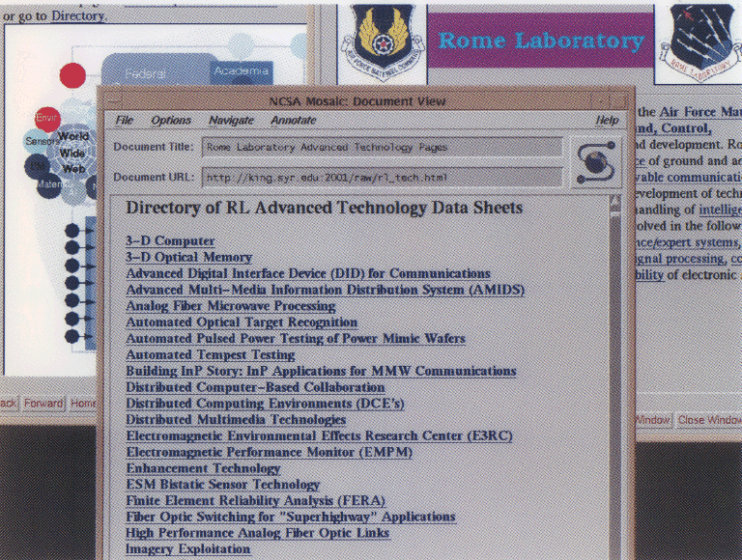This screenshot has width=742, height=560.
Task: Open the Mosaic window menu button in titlebar
Action: click(113, 100)
